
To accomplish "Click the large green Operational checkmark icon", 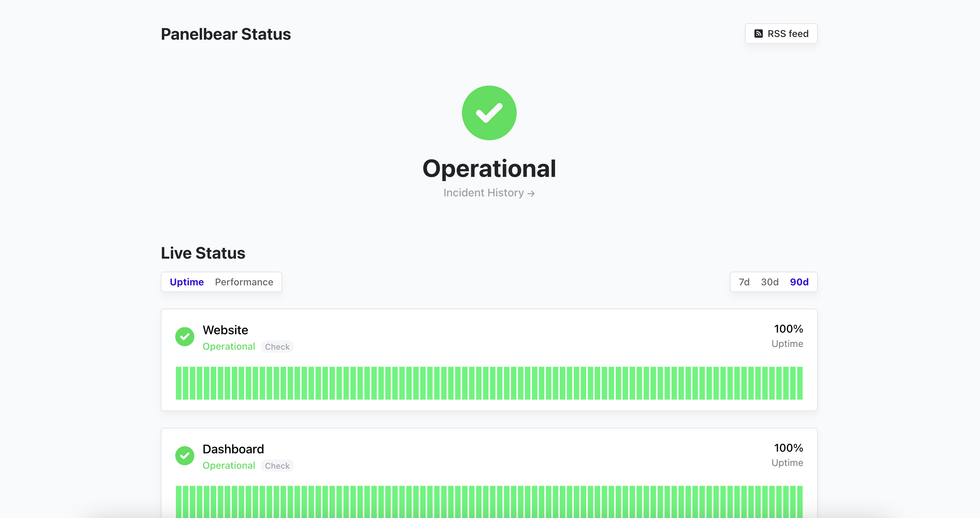I will [489, 113].
